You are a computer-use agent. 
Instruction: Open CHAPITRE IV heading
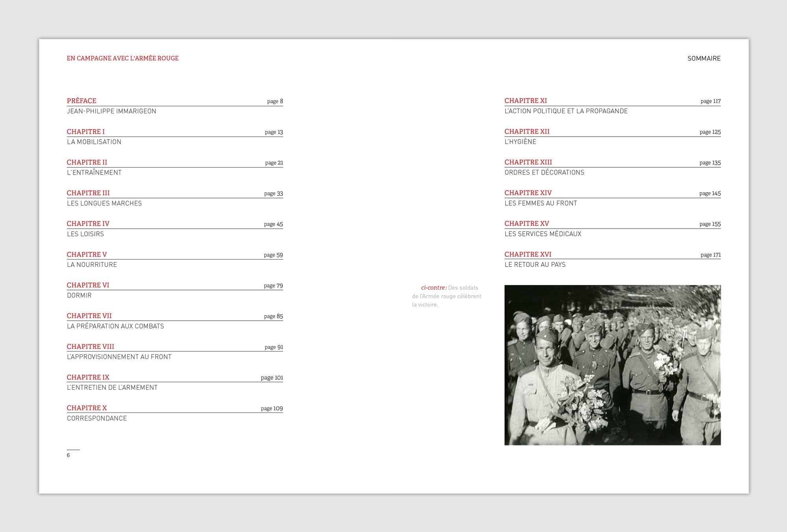88,224
